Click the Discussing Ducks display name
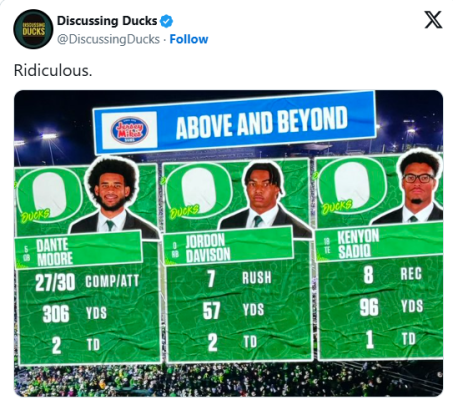 pos(107,21)
